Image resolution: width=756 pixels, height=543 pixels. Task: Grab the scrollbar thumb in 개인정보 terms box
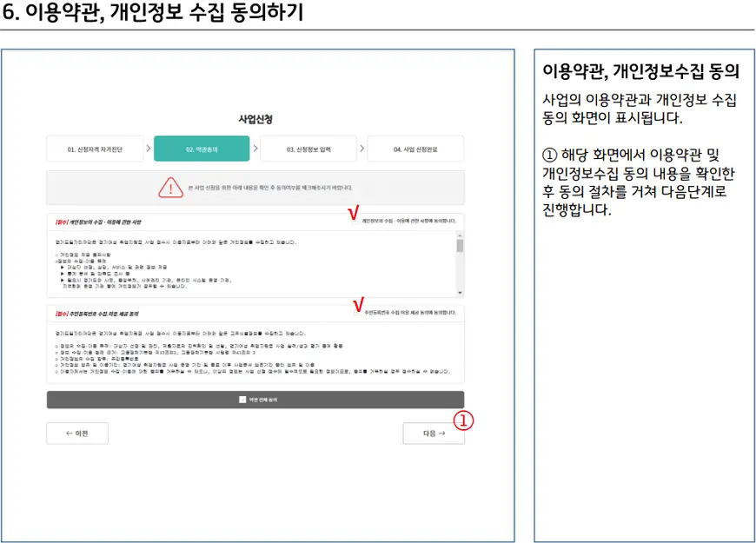tap(460, 246)
